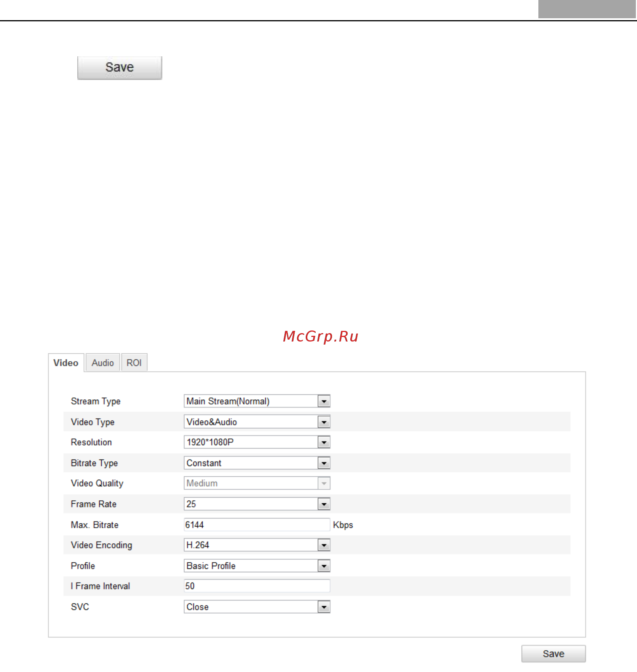
Task: Open the Video Encoding dropdown
Action: (257, 545)
